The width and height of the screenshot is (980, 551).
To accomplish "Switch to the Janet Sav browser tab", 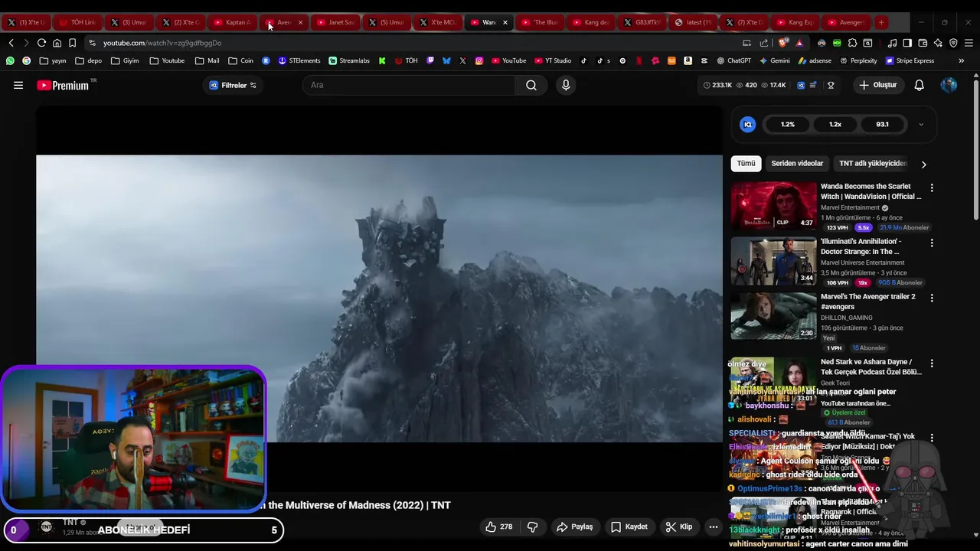I will pos(335,22).
